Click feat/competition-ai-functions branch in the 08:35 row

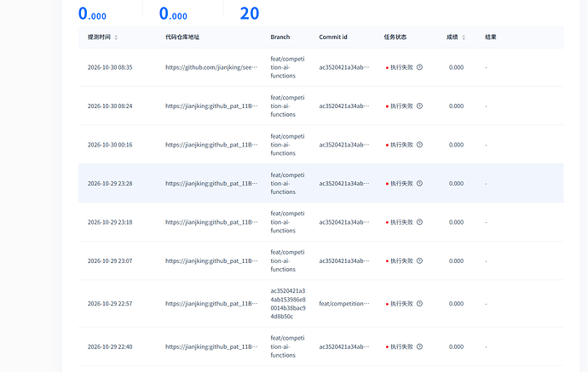(288, 67)
